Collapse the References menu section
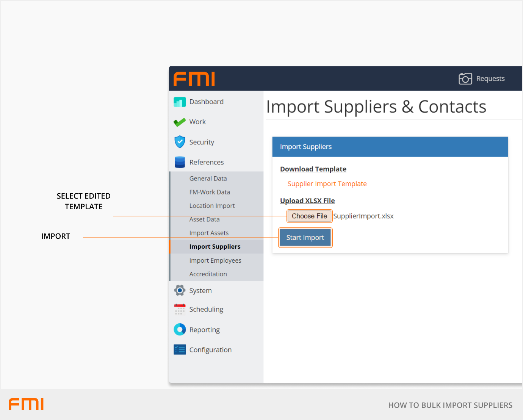 tap(207, 162)
